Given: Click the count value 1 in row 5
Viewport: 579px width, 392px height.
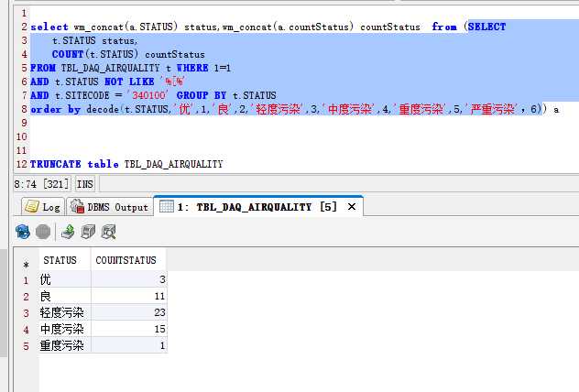Looking at the screenshot, I should click(x=129, y=345).
